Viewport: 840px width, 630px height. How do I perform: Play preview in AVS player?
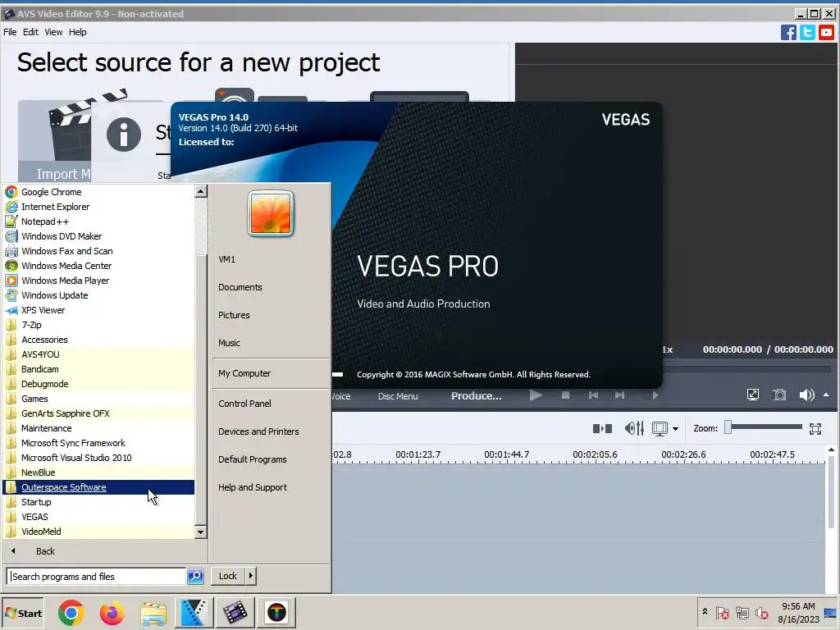(536, 395)
